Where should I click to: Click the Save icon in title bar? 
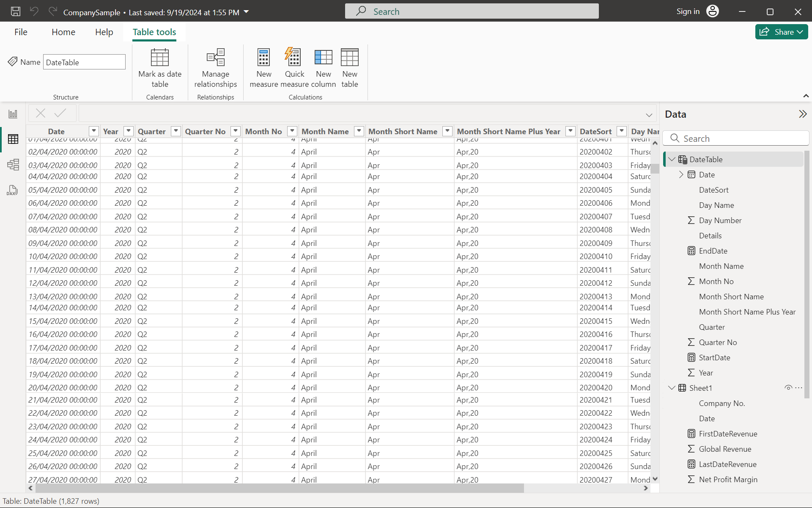(16, 11)
